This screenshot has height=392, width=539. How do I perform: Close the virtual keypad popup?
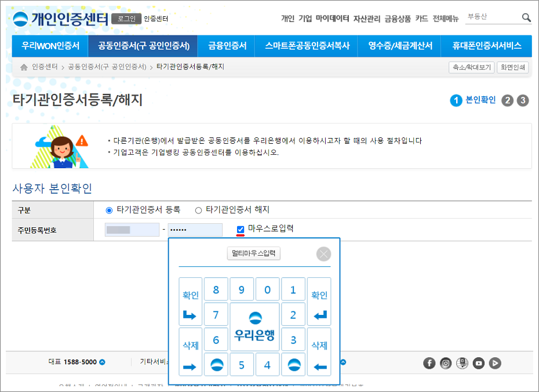click(x=323, y=254)
